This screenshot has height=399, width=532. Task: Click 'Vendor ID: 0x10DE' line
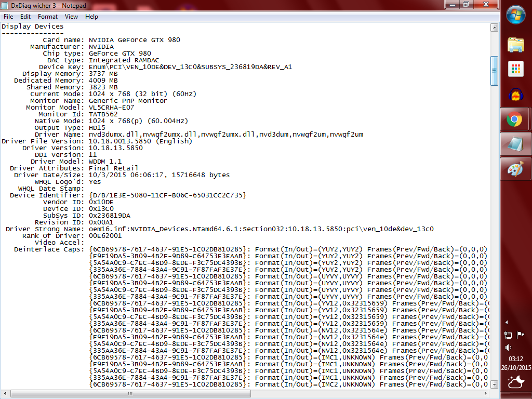click(x=78, y=202)
